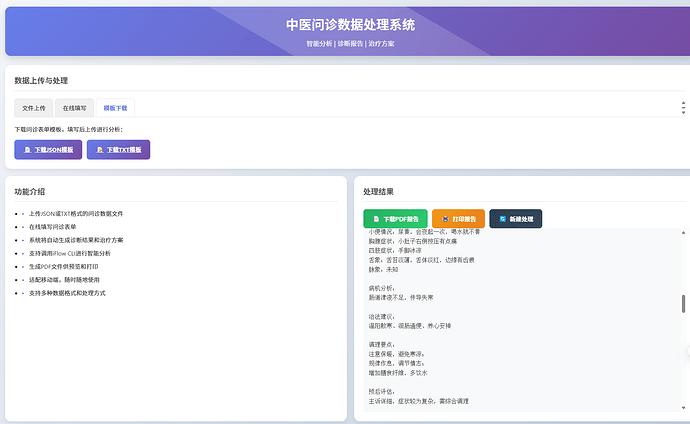Click the document icon on 下载JSON模板 button

28,149
